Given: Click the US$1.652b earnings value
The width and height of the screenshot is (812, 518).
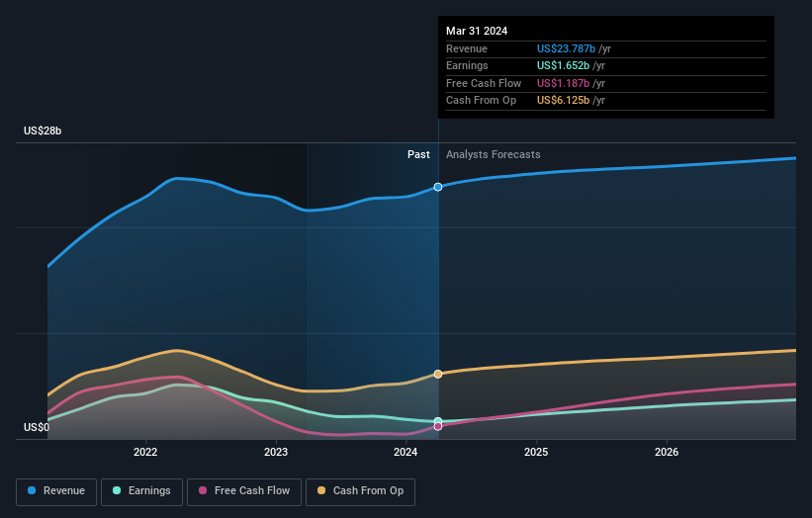Looking at the screenshot, I should coord(563,65).
